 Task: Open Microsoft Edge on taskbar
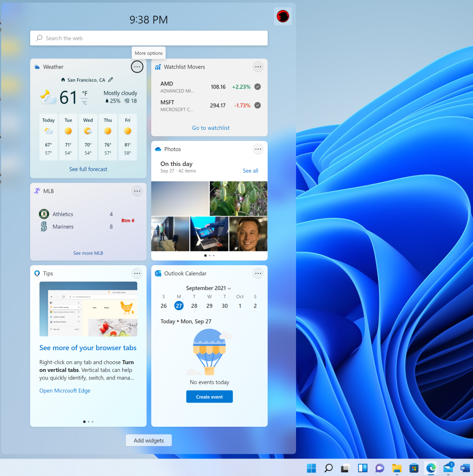point(431,468)
